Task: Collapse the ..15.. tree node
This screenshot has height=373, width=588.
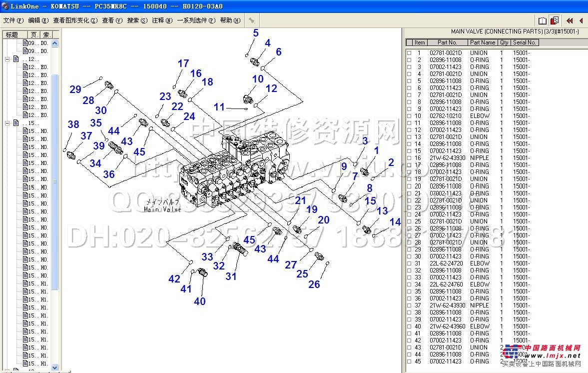Action: click(x=7, y=122)
